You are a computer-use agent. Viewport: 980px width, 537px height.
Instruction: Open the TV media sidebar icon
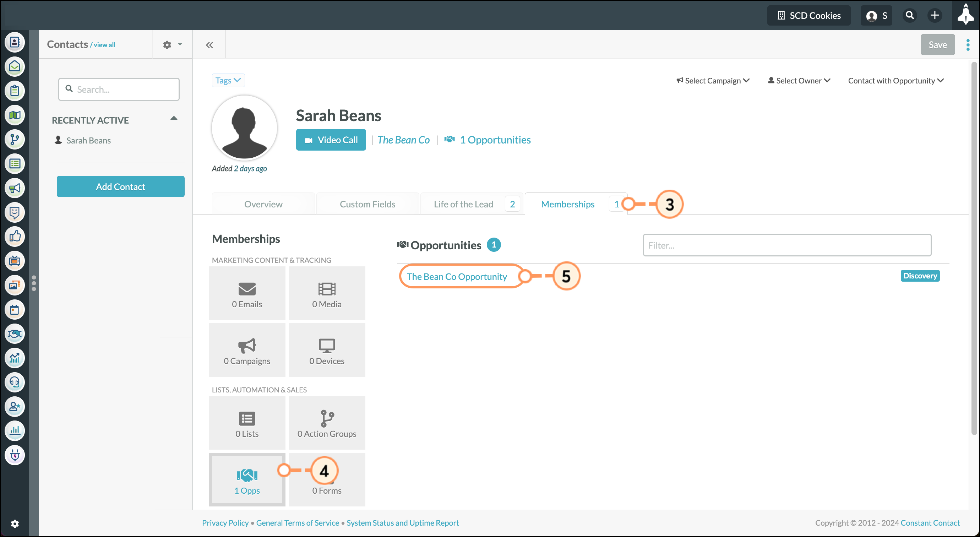point(15,261)
